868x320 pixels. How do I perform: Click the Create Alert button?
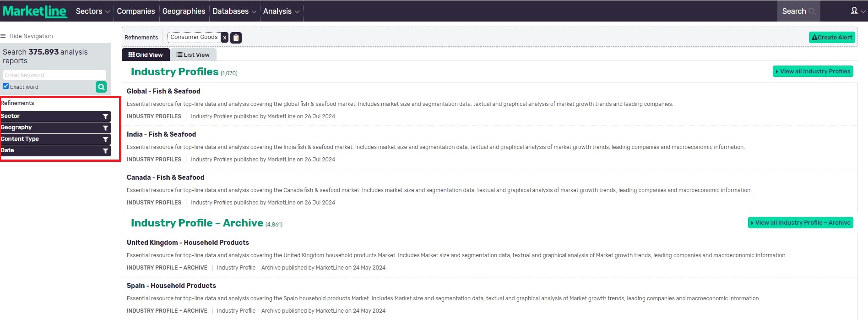[x=832, y=38]
